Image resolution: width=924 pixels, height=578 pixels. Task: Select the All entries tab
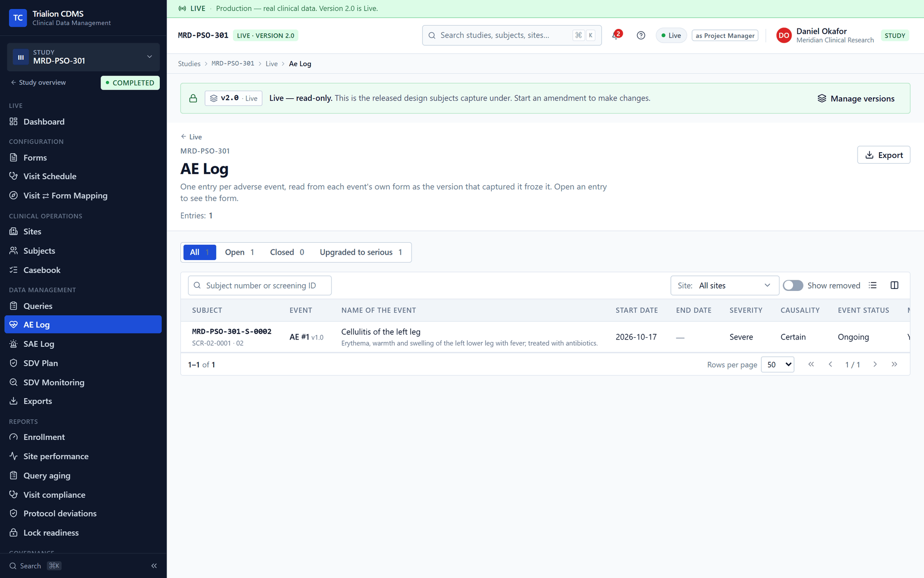click(x=199, y=252)
